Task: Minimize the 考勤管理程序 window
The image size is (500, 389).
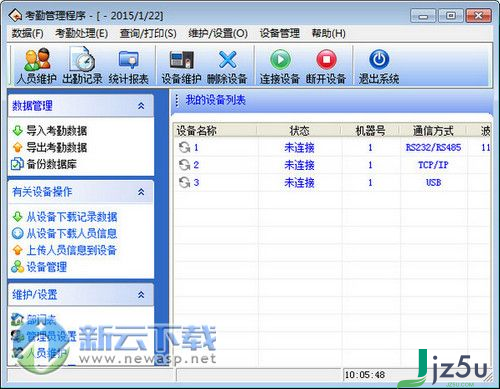Action: [x=423, y=16]
